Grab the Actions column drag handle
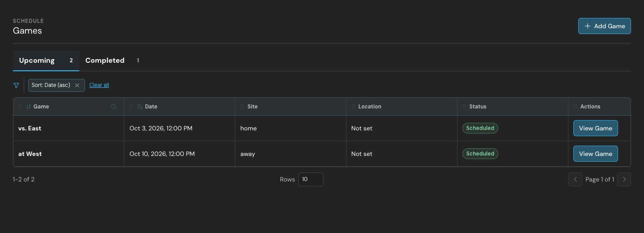The width and height of the screenshot is (644, 233). point(575,107)
